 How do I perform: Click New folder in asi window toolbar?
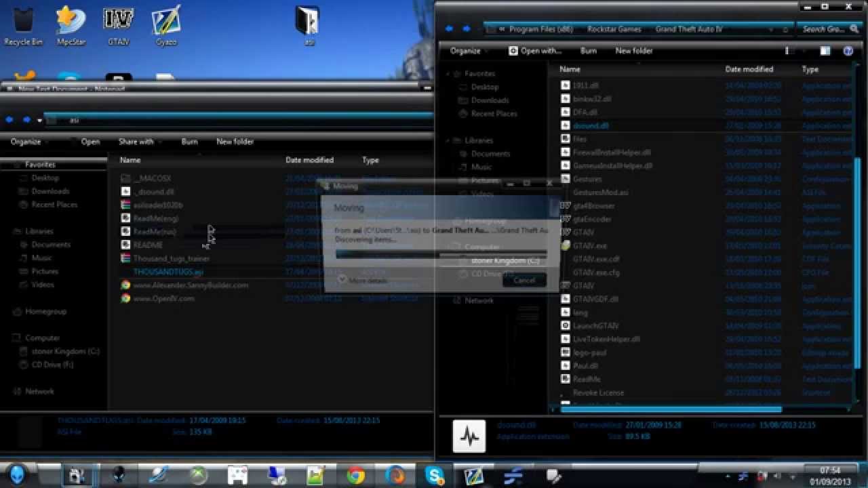coord(235,142)
